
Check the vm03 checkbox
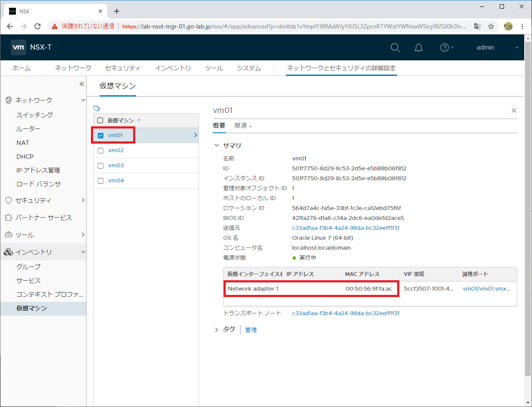(100, 166)
